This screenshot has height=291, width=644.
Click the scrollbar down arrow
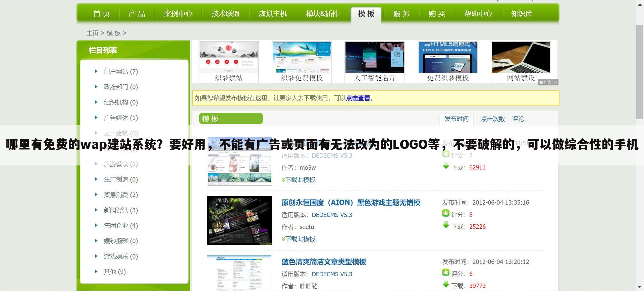[x=640, y=287]
